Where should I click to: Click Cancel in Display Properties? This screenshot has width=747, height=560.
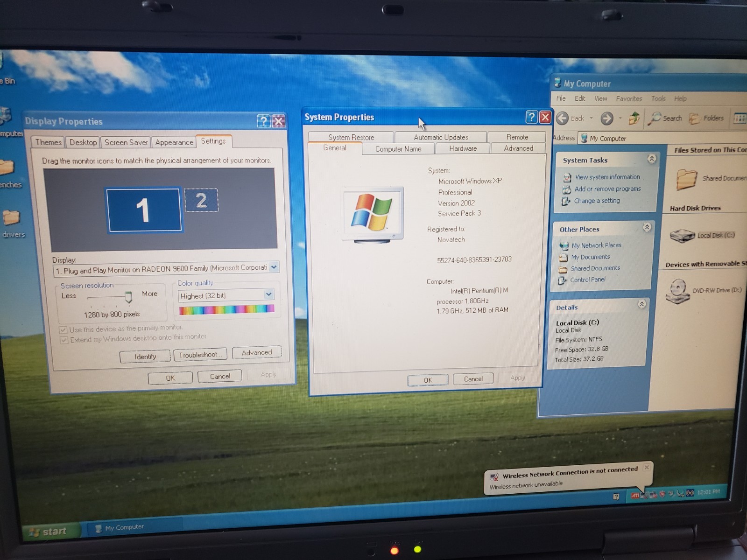(x=219, y=376)
